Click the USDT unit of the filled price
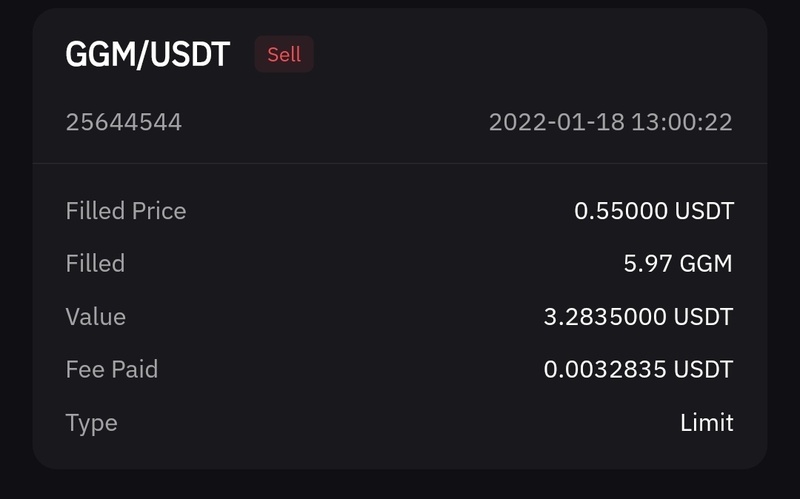 click(704, 211)
